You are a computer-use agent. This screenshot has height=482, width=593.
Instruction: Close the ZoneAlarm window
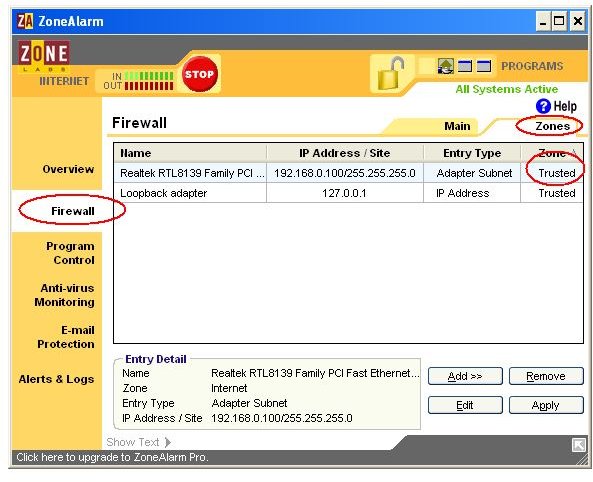(578, 21)
